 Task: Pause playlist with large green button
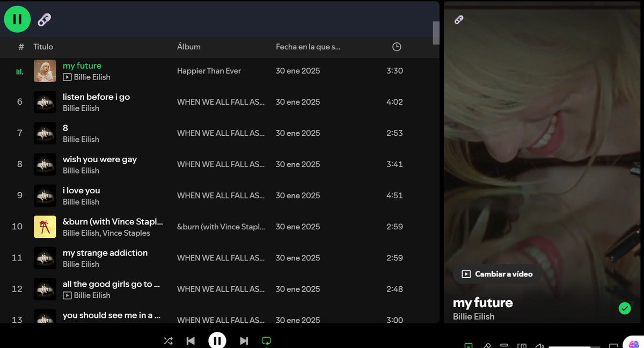click(18, 19)
